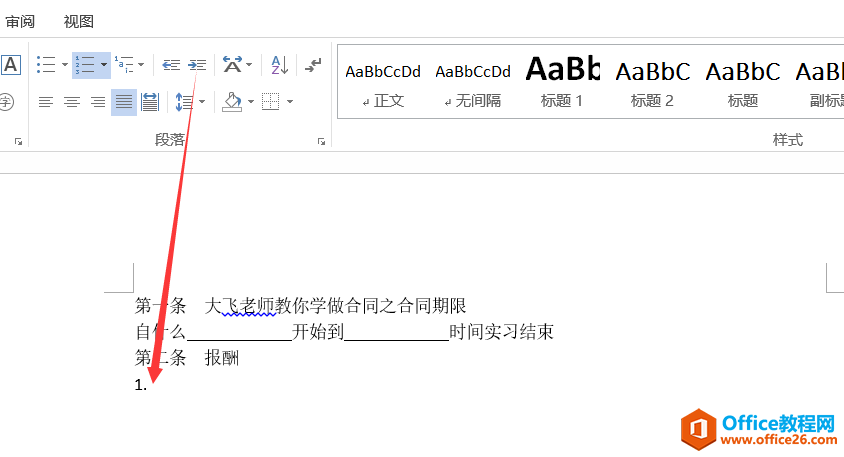The height and width of the screenshot is (457, 844).
Task: Apply bullet list formatting
Action: 46,65
